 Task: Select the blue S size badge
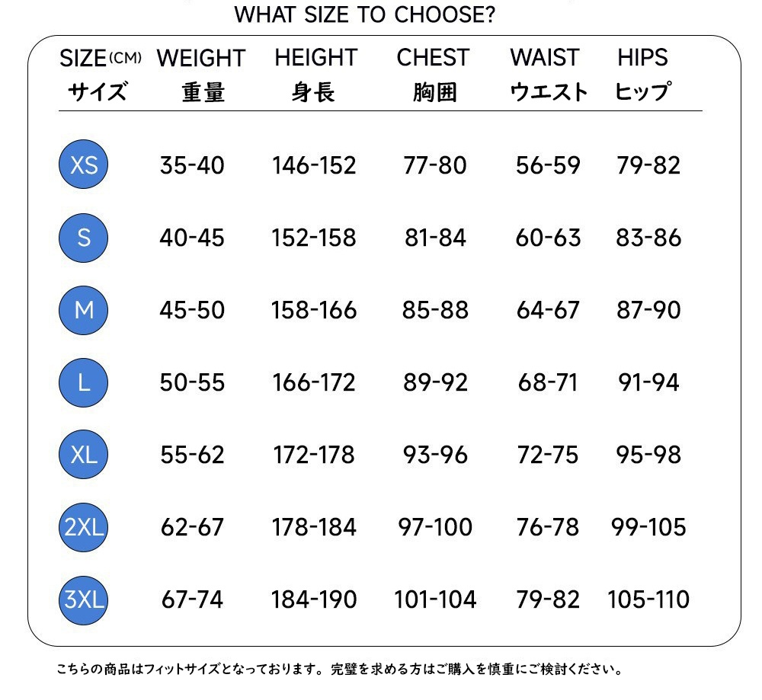pos(84,238)
